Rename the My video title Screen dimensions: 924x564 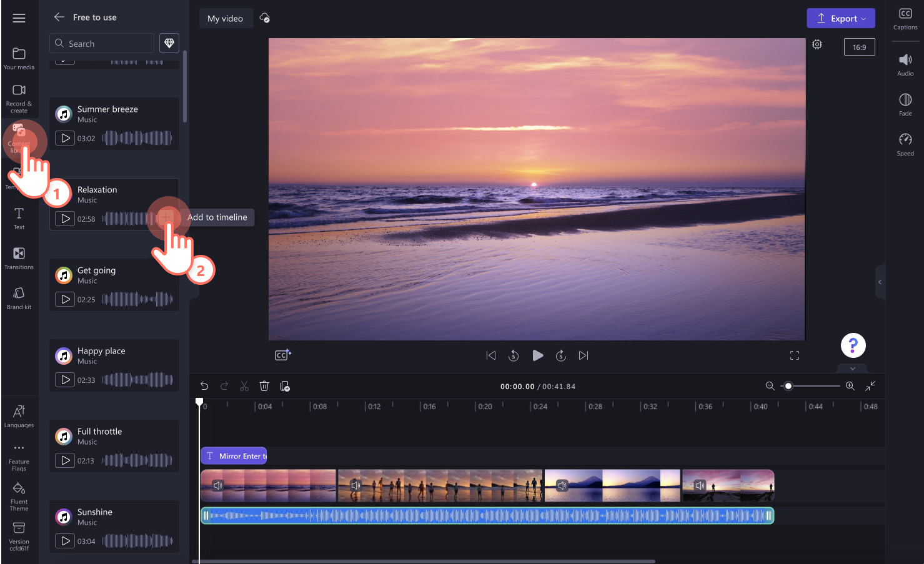pyautogui.click(x=226, y=18)
